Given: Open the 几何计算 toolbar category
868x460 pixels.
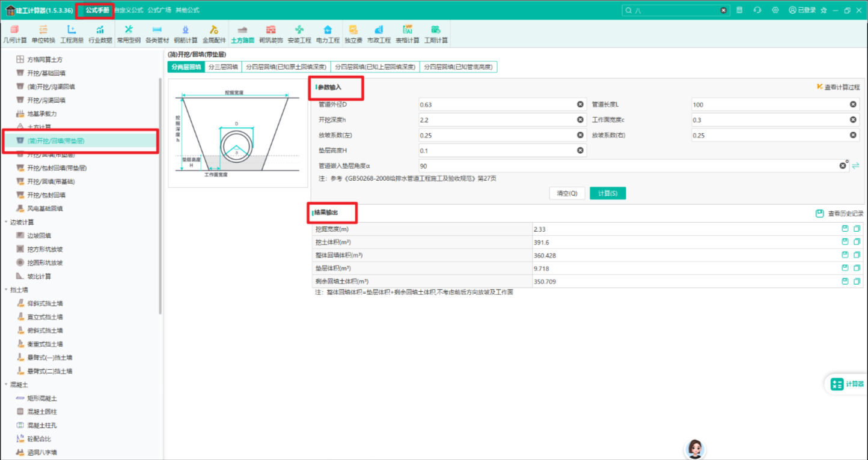Looking at the screenshot, I should click(x=15, y=34).
